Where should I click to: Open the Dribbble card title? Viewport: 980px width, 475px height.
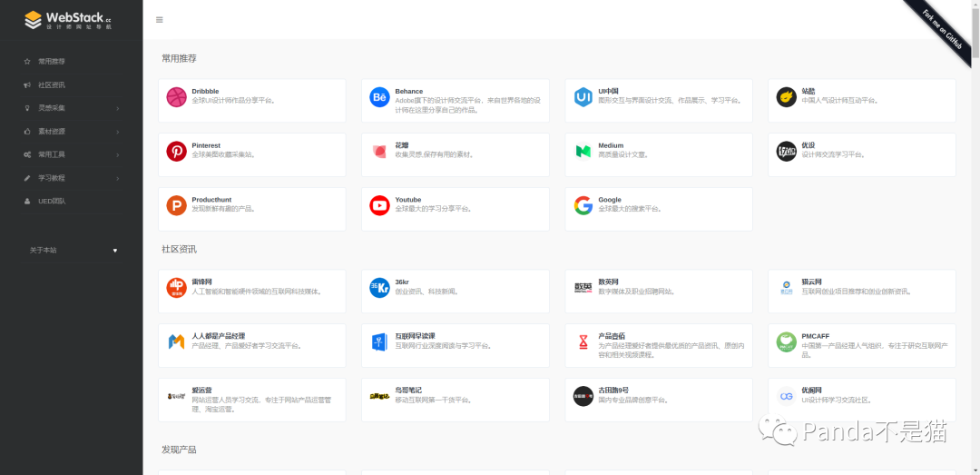[x=205, y=92]
